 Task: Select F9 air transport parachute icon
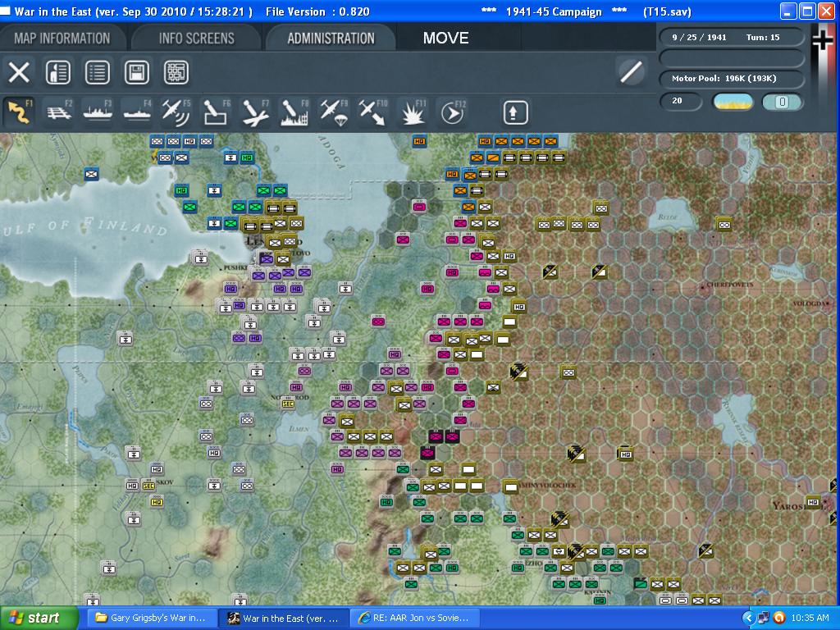click(x=335, y=112)
